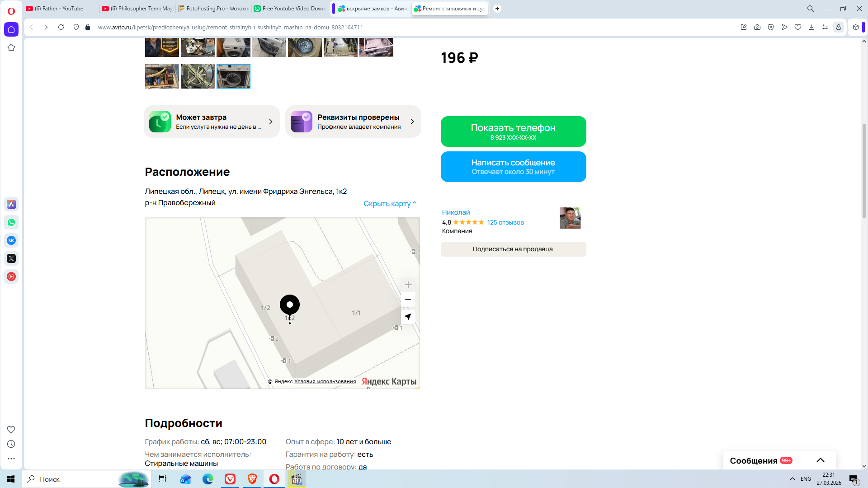Expand the Может завтра info card
868x488 pixels.
click(212, 122)
